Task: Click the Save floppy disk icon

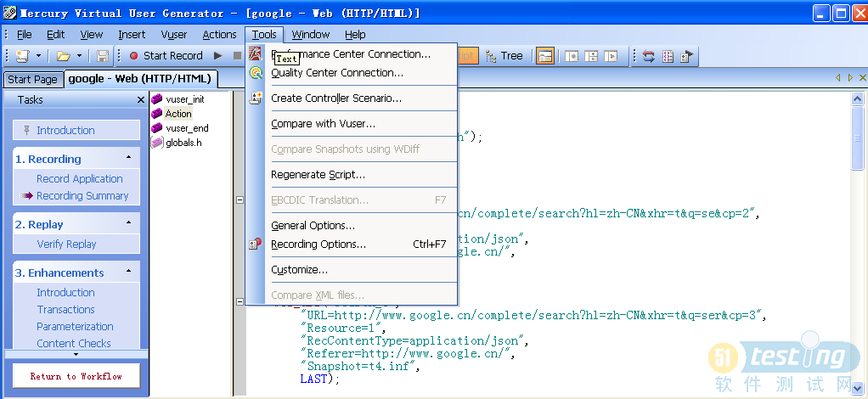Action: [103, 56]
